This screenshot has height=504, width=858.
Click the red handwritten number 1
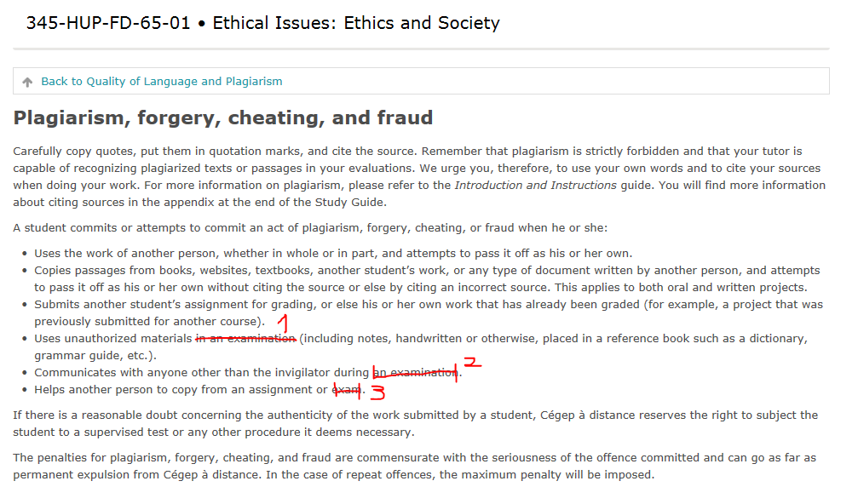click(284, 324)
